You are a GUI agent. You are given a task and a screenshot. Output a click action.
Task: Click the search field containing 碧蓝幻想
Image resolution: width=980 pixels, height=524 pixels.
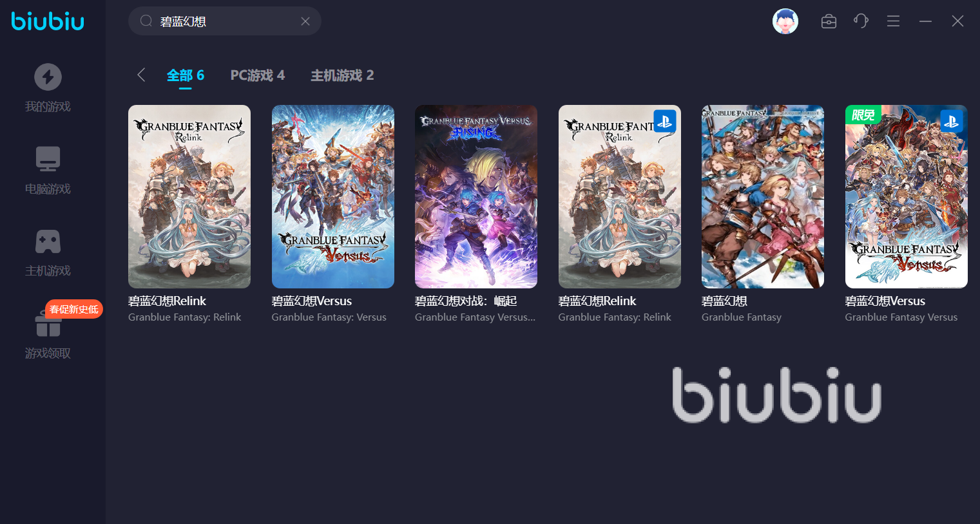coord(225,21)
